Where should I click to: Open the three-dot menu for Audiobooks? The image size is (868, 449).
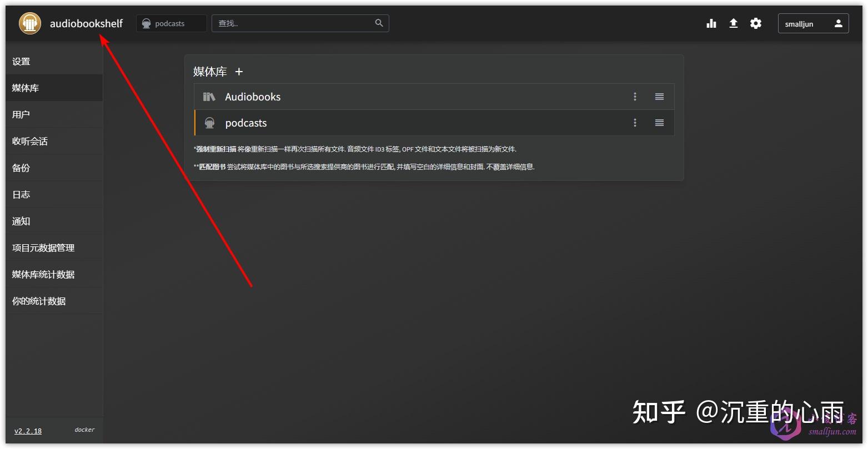pos(635,96)
